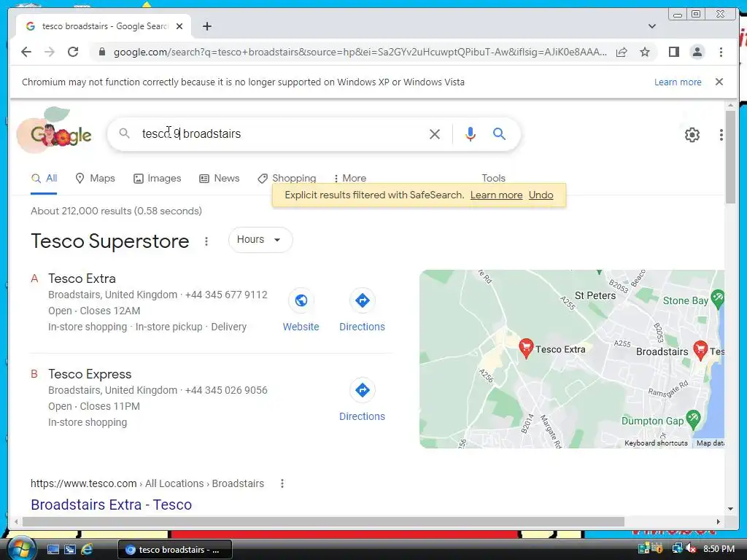Click the volume icon in system tray
This screenshot has width=747, height=560.
[x=690, y=548]
